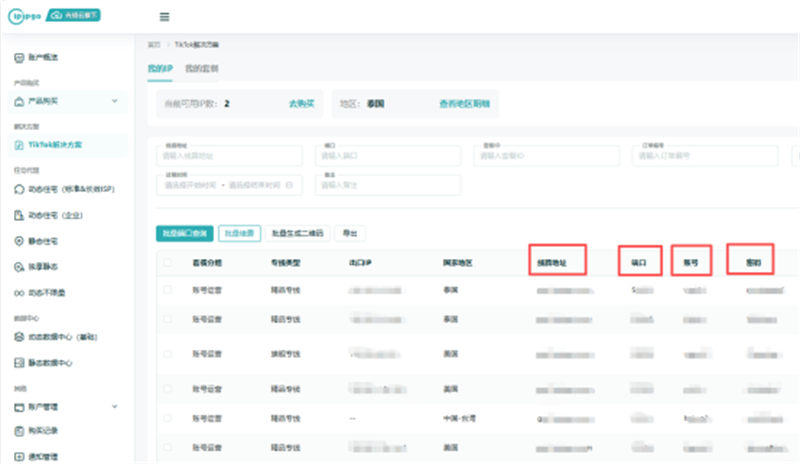Viewport: 800px width, 464px height.
Task: Click the 专线类型 column header
Action: (285, 263)
